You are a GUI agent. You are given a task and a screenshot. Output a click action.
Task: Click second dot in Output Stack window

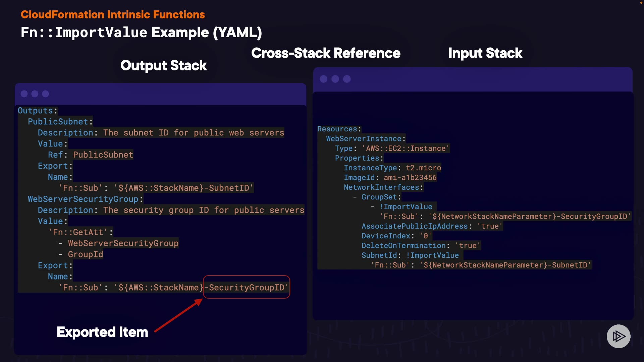pyautogui.click(x=35, y=94)
